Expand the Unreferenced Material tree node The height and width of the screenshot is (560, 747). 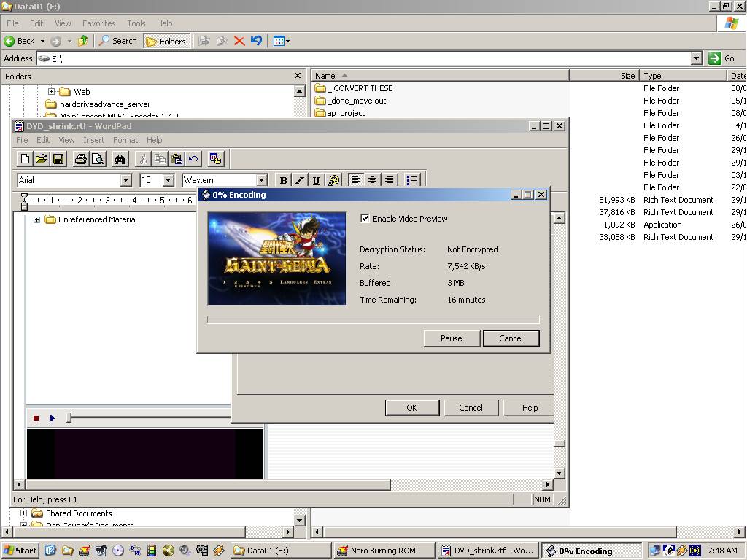click(36, 219)
